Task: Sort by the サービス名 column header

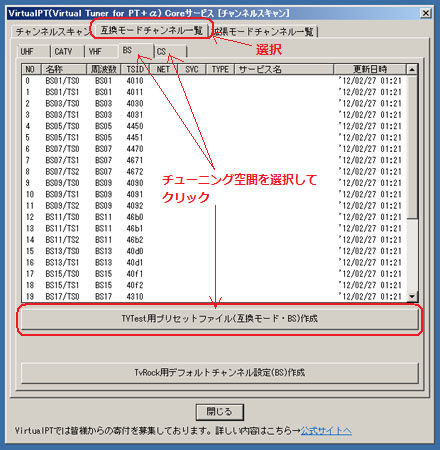Action: [284, 69]
